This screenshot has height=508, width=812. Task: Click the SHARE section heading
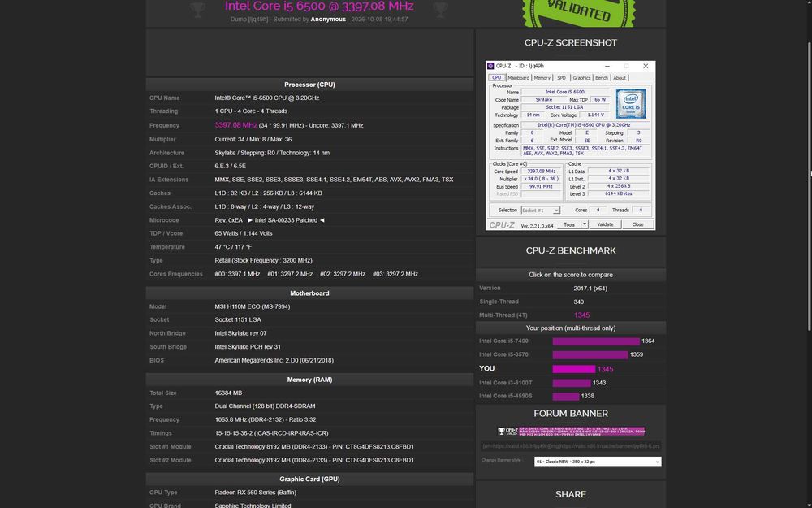[571, 494]
